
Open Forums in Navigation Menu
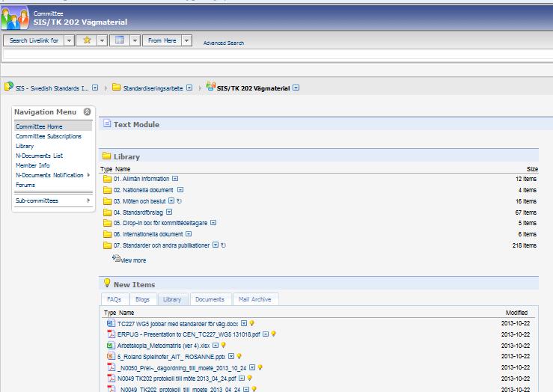click(x=25, y=185)
